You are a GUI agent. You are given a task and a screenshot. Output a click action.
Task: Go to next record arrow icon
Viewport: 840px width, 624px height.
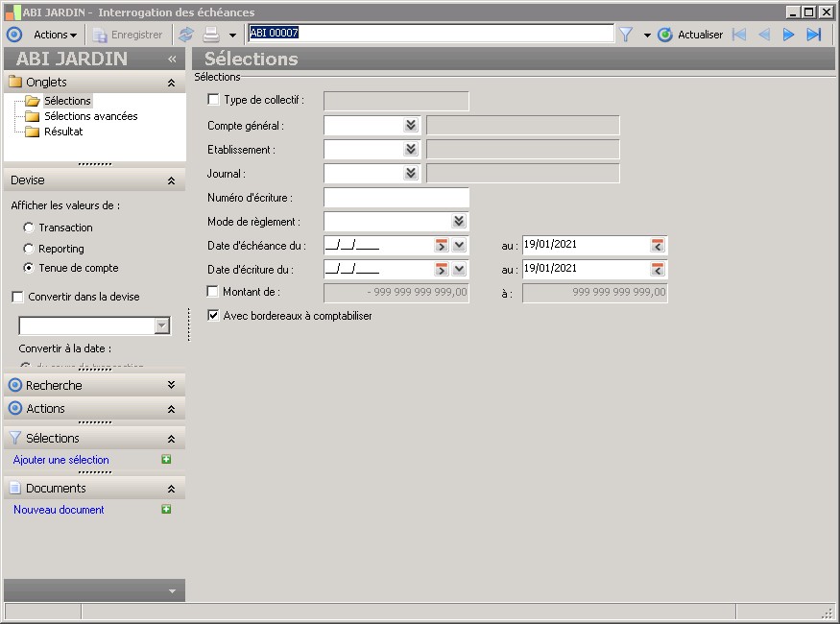(788, 35)
